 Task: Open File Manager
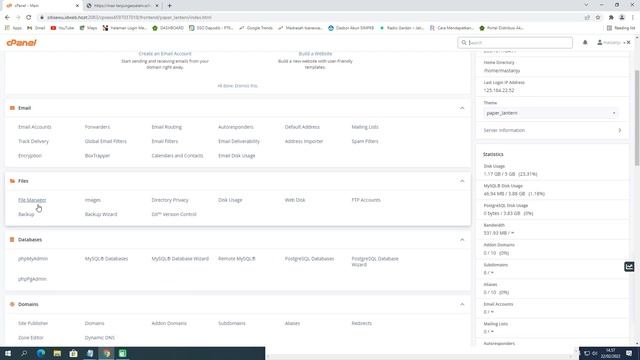click(32, 200)
